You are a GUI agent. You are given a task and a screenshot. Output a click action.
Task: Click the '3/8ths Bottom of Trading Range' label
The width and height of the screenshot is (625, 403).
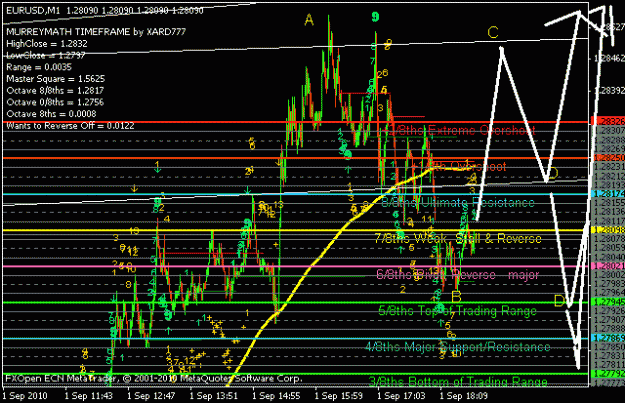458,382
